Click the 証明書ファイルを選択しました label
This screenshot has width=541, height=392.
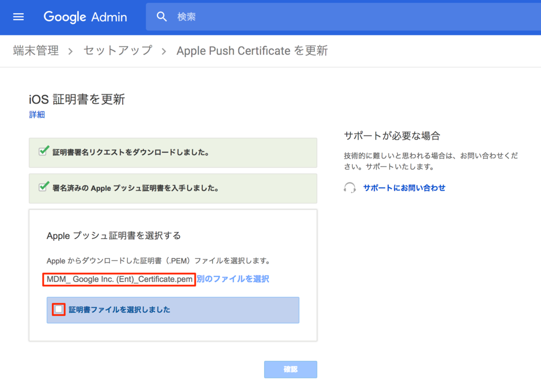tap(119, 310)
